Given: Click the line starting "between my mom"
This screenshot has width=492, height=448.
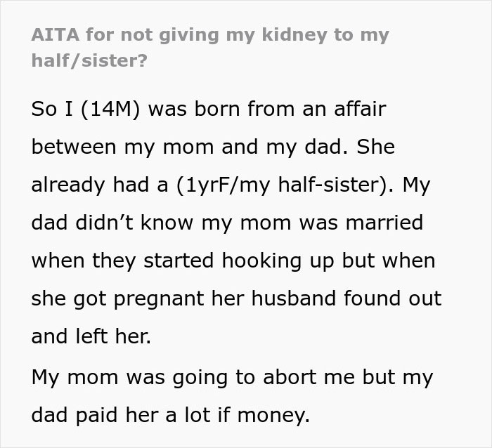Looking at the screenshot, I should point(213,148).
